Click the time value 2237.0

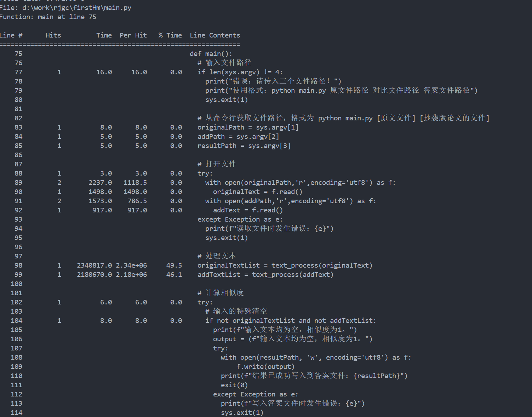click(100, 183)
